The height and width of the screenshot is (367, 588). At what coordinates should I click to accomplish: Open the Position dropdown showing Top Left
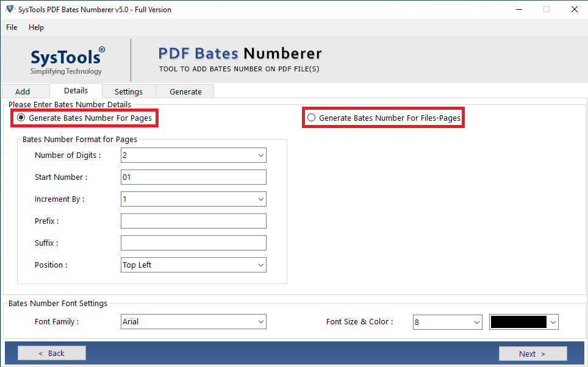(193, 265)
